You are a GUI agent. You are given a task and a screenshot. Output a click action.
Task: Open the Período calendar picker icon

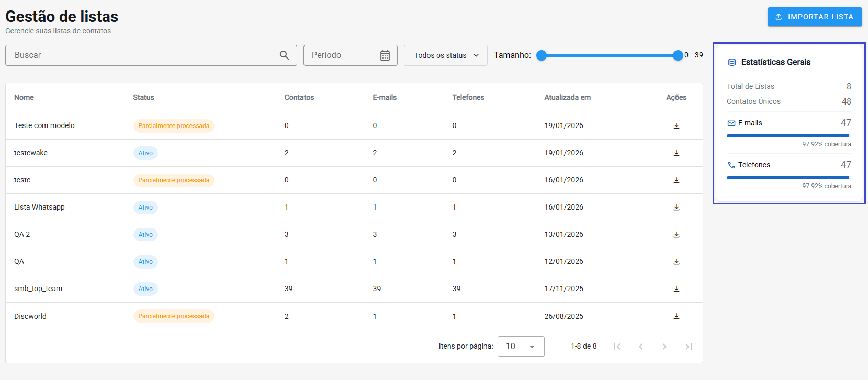[385, 55]
